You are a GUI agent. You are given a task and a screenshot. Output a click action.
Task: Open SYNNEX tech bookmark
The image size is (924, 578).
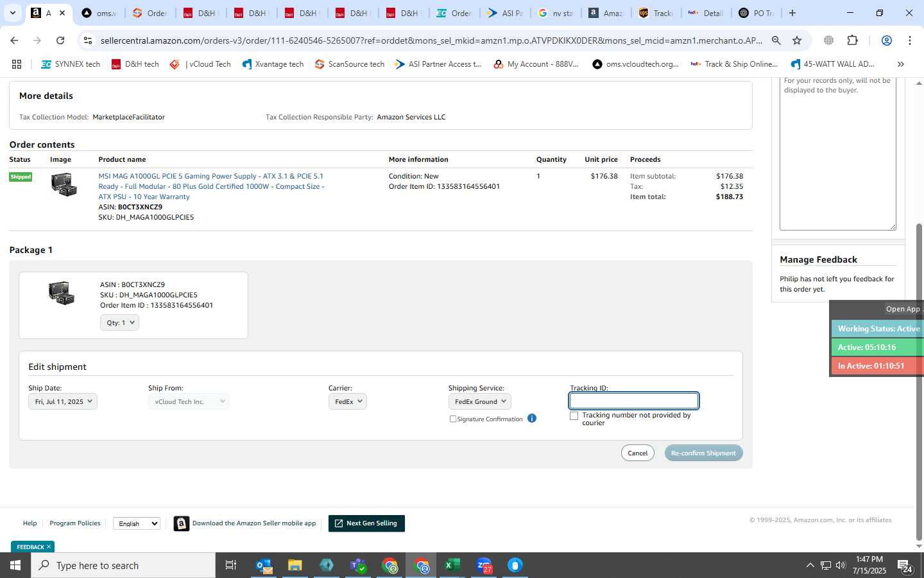(x=71, y=64)
